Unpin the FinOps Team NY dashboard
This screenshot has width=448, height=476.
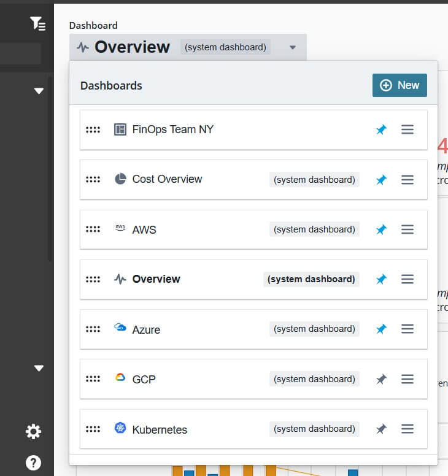pos(381,129)
